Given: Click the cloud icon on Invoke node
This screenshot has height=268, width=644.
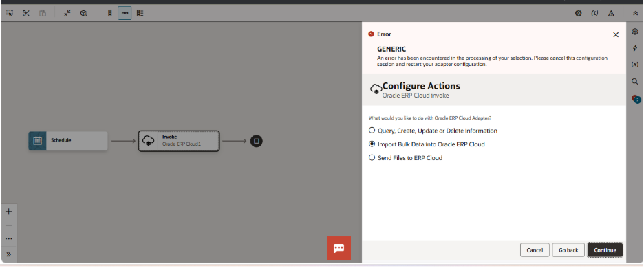Looking at the screenshot, I should [x=148, y=141].
